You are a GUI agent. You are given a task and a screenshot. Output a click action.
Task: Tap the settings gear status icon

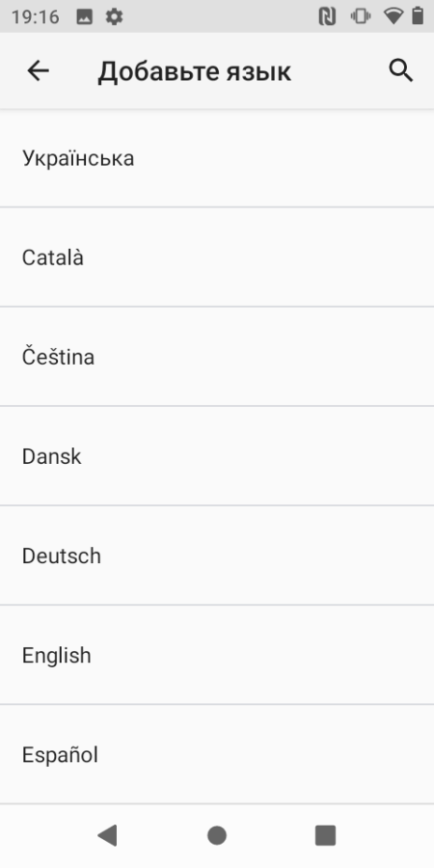[114, 16]
